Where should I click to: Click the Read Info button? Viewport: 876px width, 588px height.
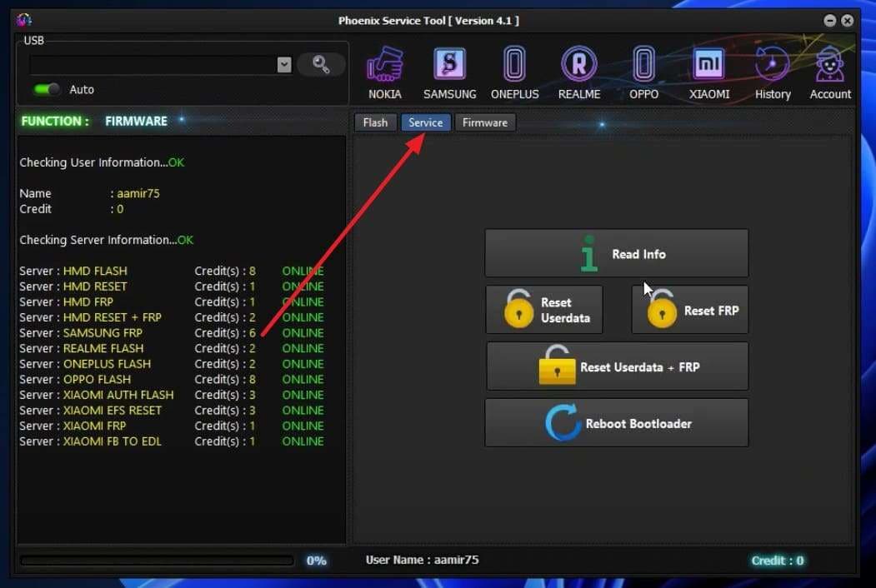click(x=616, y=253)
